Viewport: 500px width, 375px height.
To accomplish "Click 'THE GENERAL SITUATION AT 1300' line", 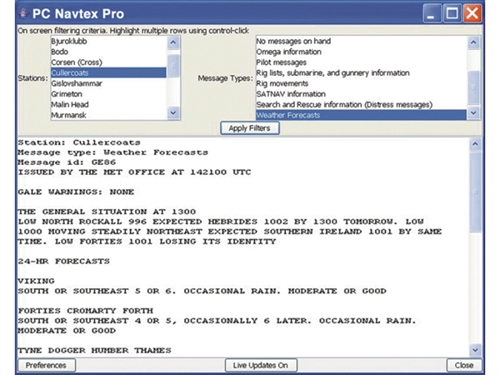I will pyautogui.click(x=107, y=212).
